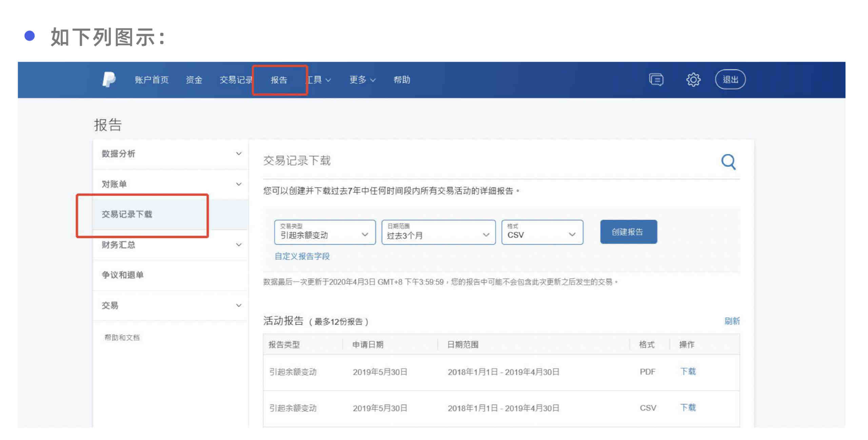Click the 申请日期 column header
Viewport: 868px width, 440px height.
click(368, 344)
